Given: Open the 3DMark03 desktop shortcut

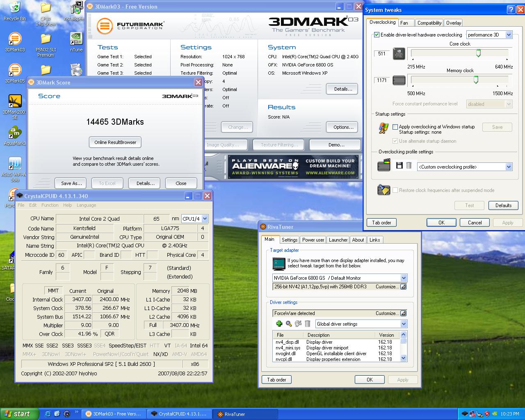Looking at the screenshot, I should point(15,42).
